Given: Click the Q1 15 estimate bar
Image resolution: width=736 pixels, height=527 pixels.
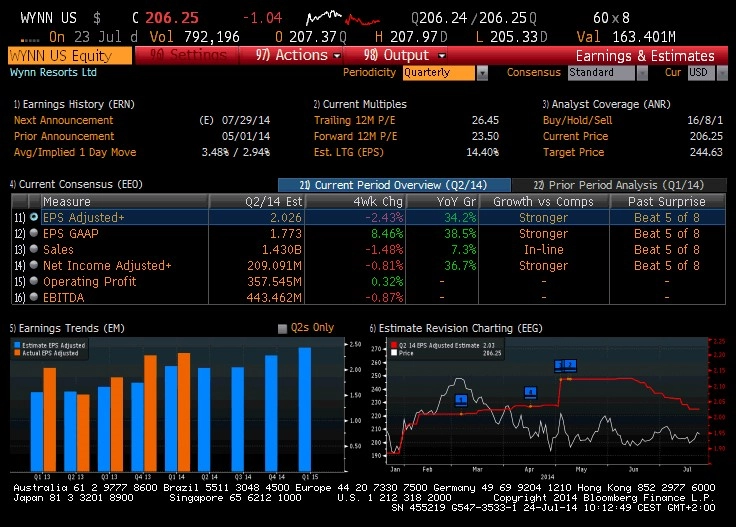Looking at the screenshot, I should coord(305,409).
